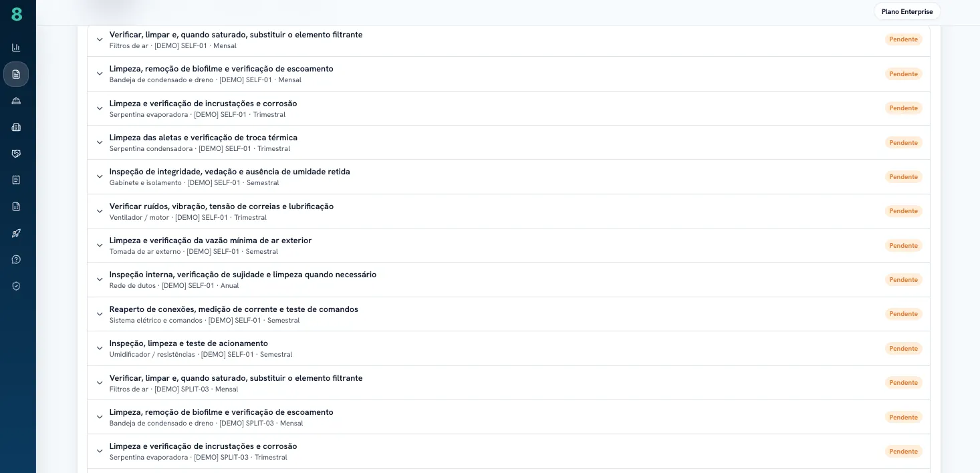The height and width of the screenshot is (473, 980).
Task: Click the active document icon in sidebar
Action: (16, 74)
